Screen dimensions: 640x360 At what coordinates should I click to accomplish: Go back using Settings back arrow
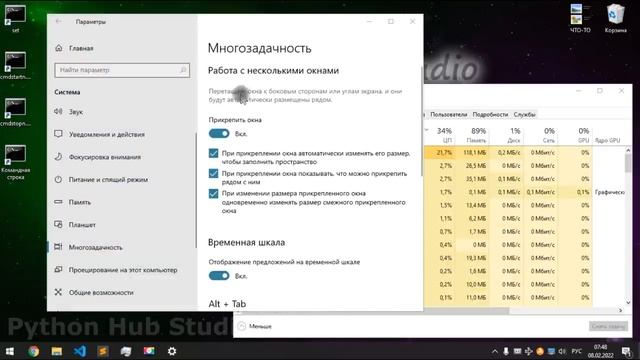[x=58, y=21]
